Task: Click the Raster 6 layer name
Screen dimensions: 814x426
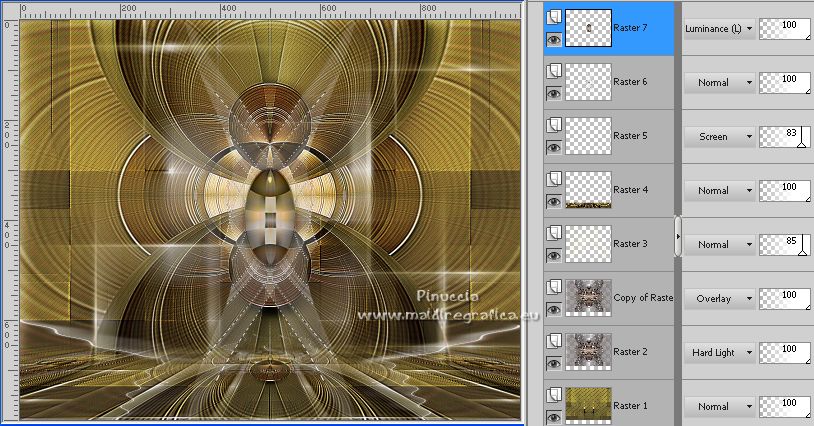Action: coord(630,82)
